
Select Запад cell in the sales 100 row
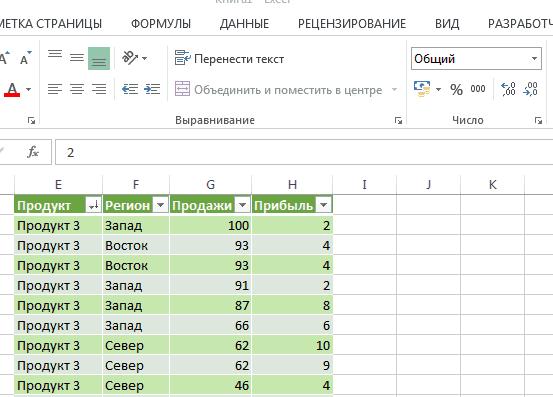(x=136, y=225)
